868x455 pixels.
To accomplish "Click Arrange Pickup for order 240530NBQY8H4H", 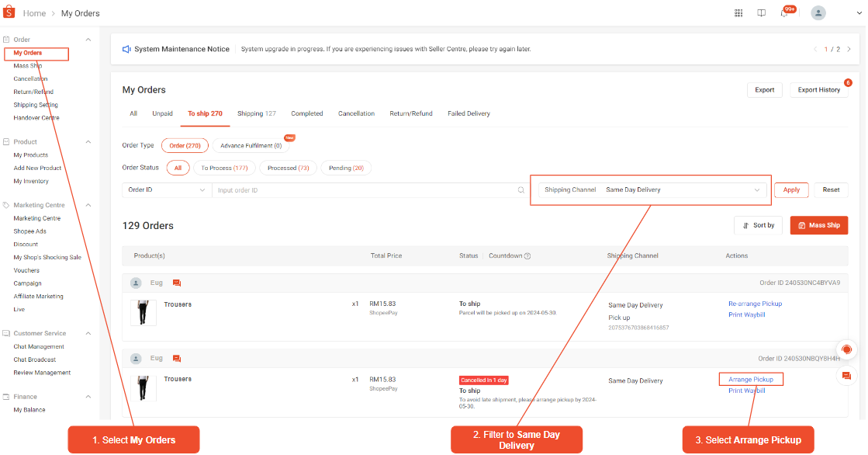I will pyautogui.click(x=750, y=379).
